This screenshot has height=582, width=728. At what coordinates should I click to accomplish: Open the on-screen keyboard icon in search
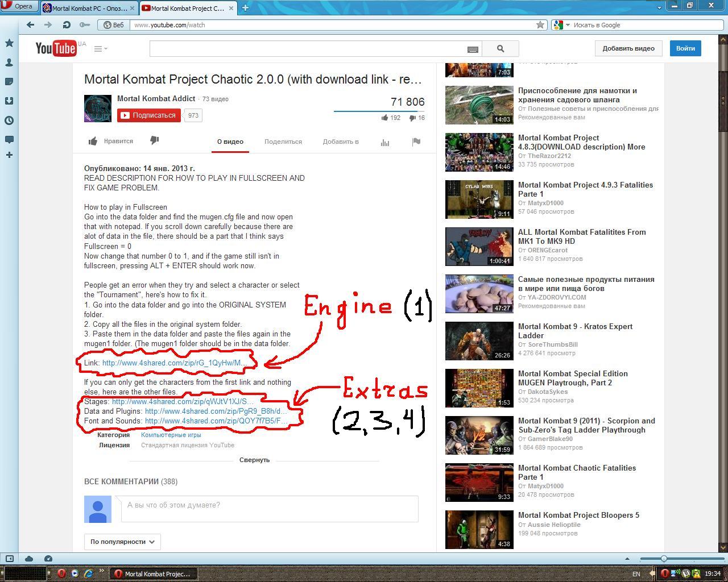473,49
